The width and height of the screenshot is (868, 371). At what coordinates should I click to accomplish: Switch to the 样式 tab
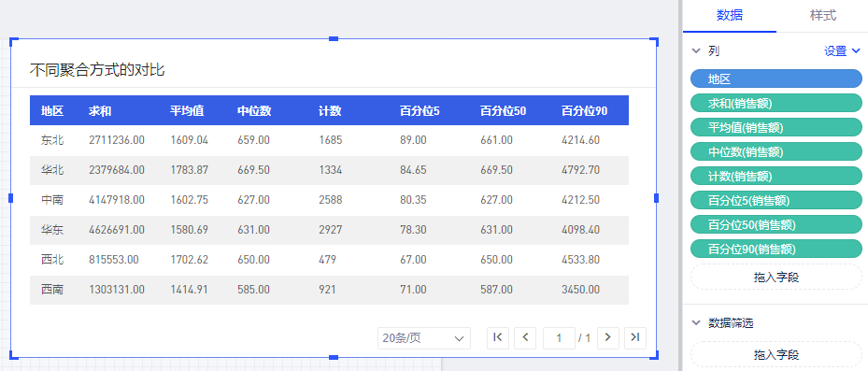point(822,16)
